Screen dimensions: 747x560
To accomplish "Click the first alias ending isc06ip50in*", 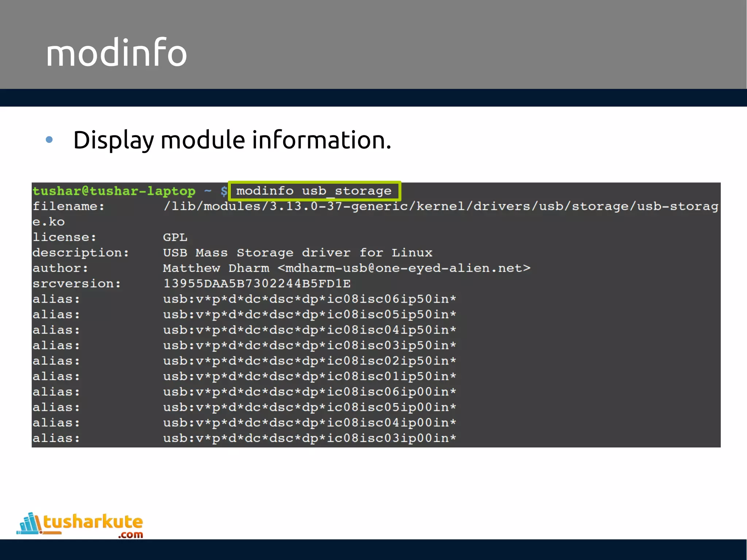I will (x=309, y=299).
